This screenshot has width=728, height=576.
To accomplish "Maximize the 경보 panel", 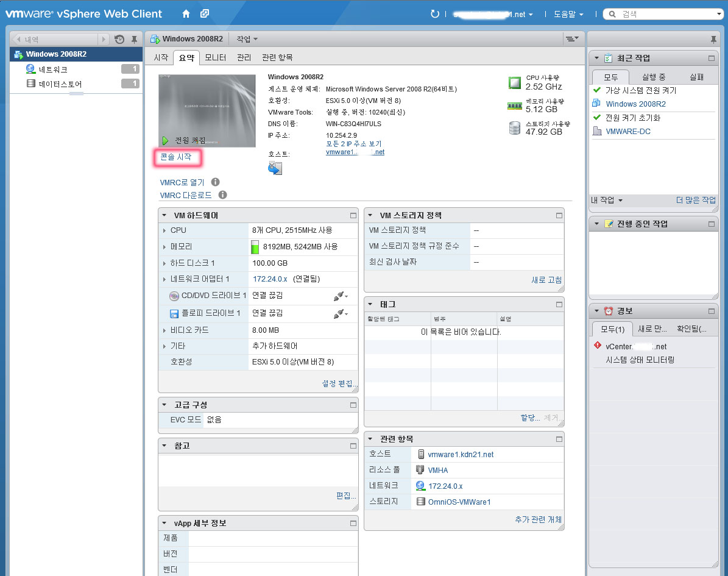I will click(x=712, y=311).
